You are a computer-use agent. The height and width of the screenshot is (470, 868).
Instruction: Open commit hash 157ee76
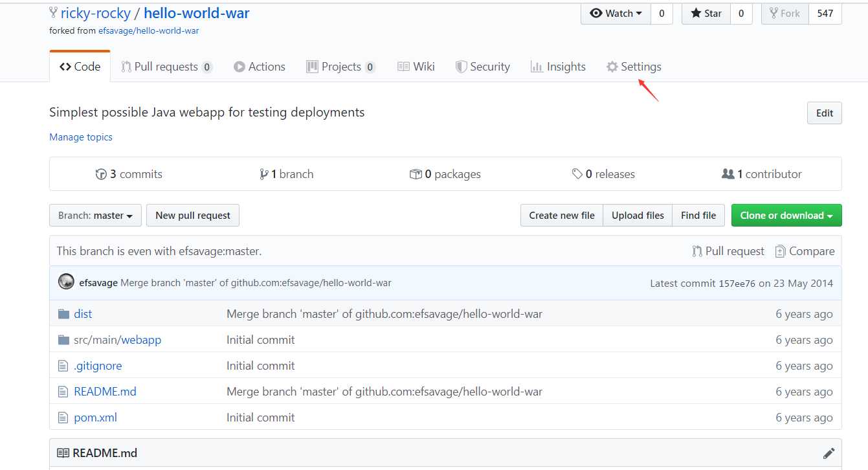point(737,283)
